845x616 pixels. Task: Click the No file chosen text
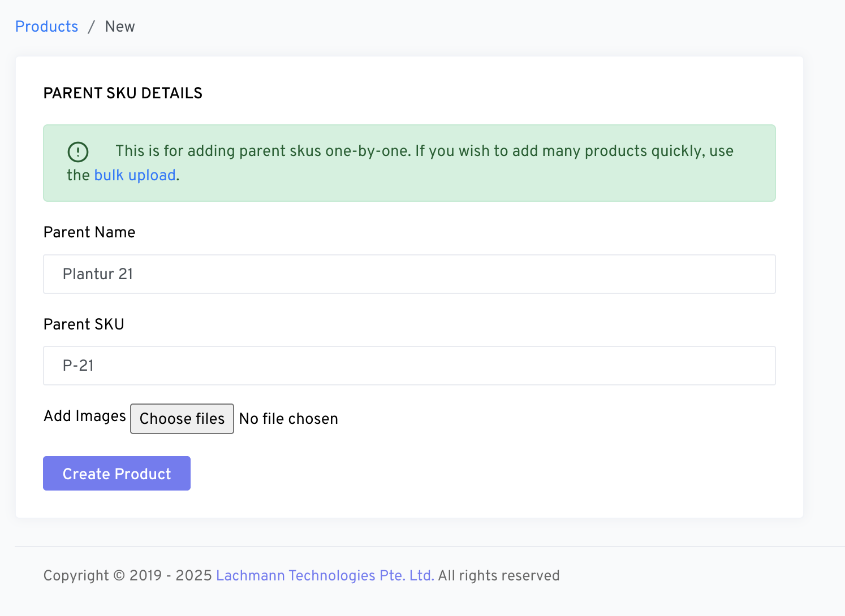pyautogui.click(x=288, y=419)
